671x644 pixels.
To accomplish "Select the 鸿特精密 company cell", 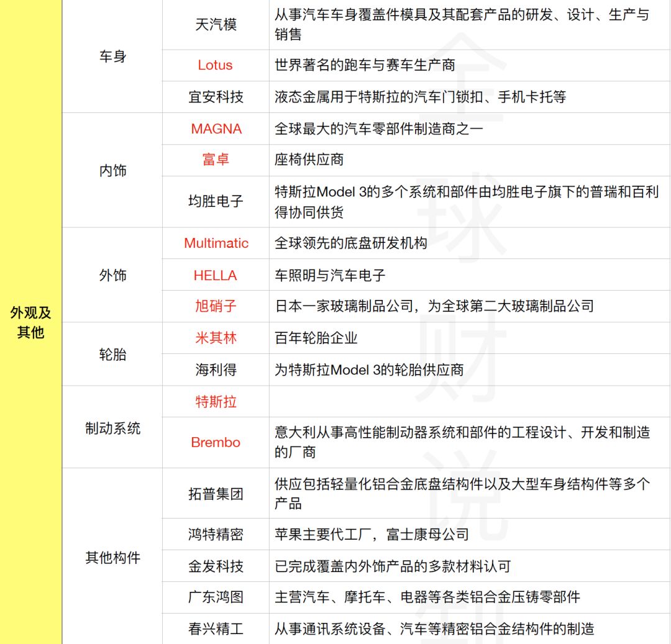I will pos(216,534).
